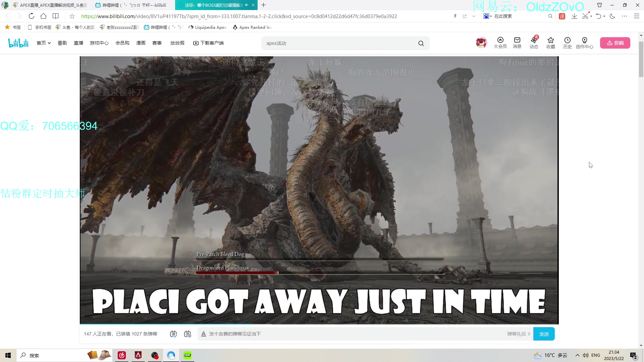Open the 赛事 nav item

(x=157, y=43)
